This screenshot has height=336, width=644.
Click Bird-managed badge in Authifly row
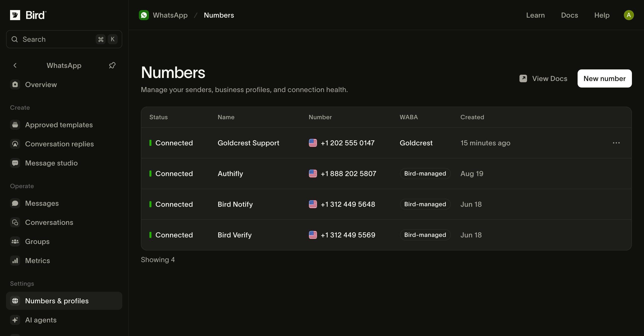click(x=425, y=174)
